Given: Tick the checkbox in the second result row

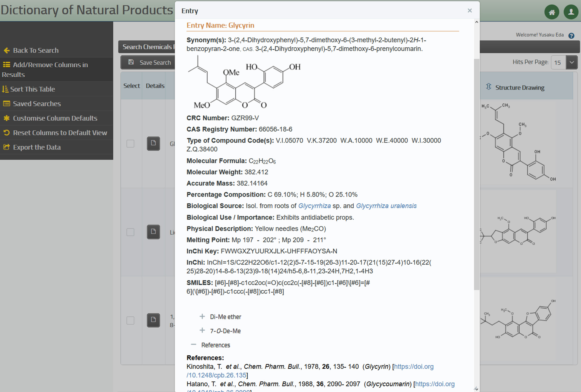Looking at the screenshot, I should pos(130,232).
